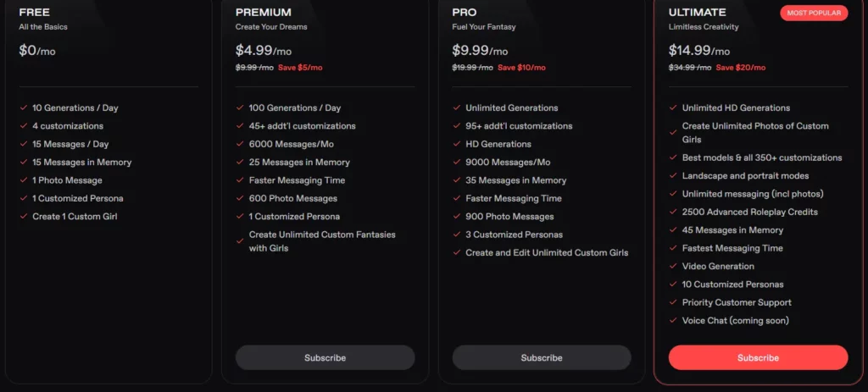The image size is (868, 392).
Task: Click checkmark next to Create 1 Custom Girl
Action: click(x=22, y=217)
